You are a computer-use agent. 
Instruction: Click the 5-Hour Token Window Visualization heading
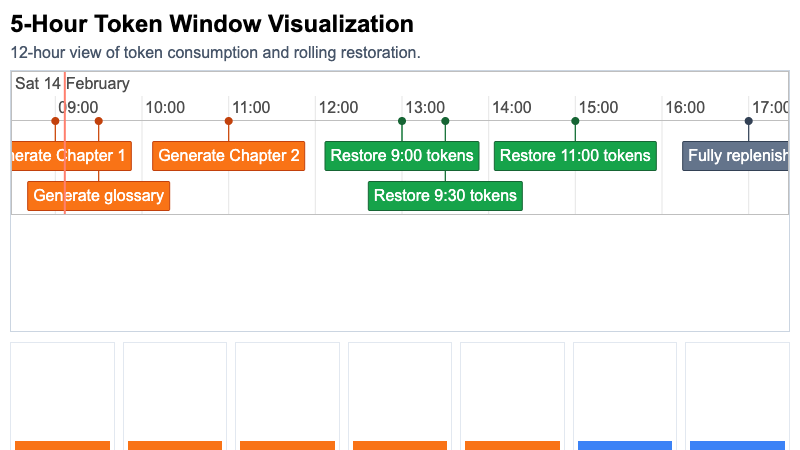[212, 24]
